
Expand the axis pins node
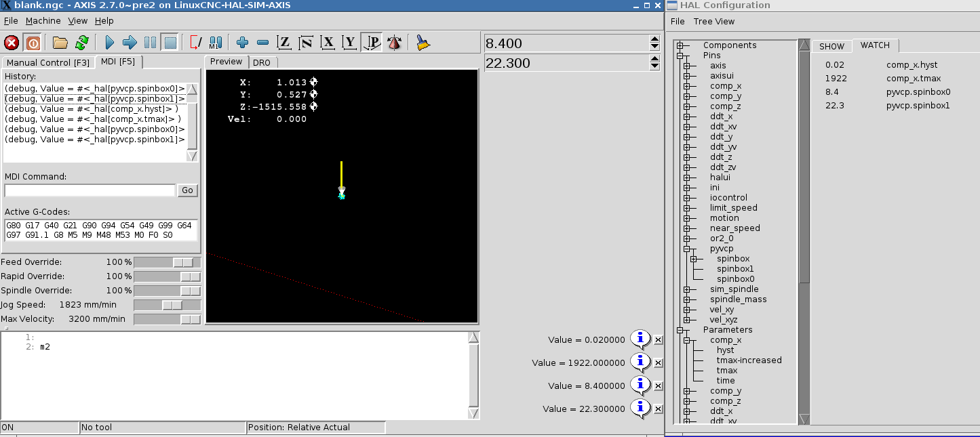point(686,66)
